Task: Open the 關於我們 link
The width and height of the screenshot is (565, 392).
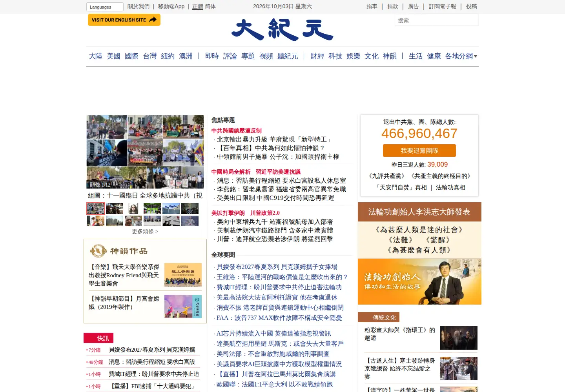Action: click(139, 6)
